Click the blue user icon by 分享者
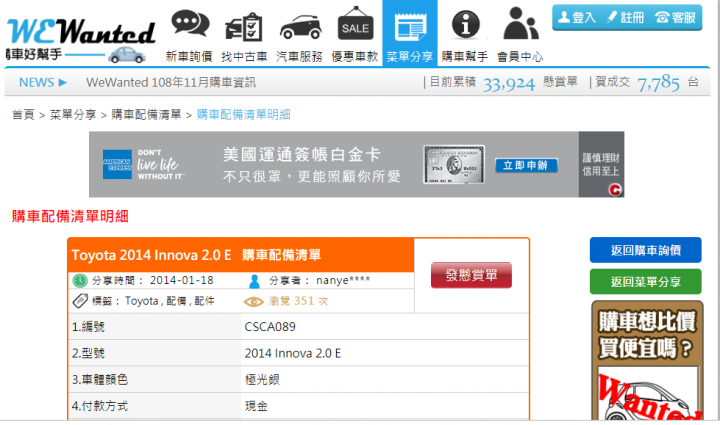The height and width of the screenshot is (425, 720). click(254, 281)
